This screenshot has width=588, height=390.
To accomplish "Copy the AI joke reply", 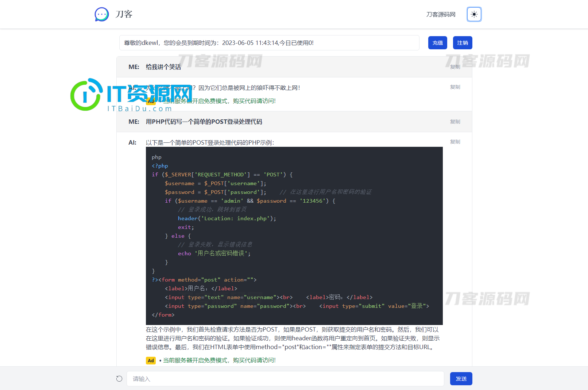I will point(455,87).
